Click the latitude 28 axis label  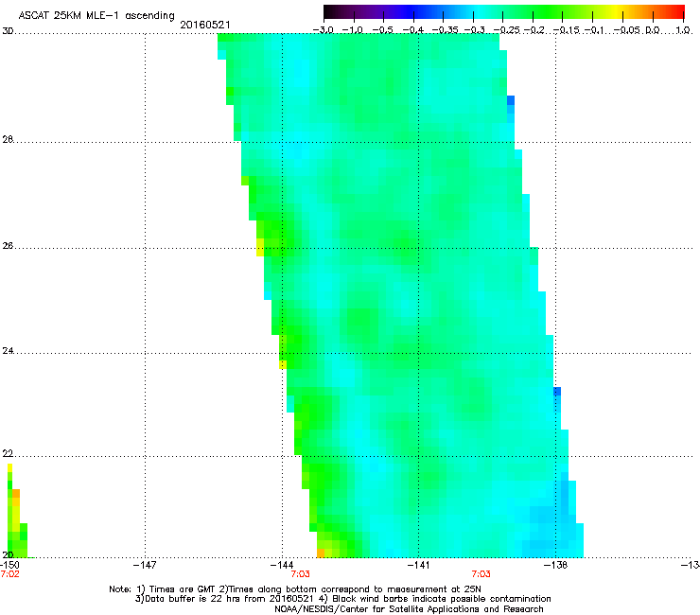8,139
